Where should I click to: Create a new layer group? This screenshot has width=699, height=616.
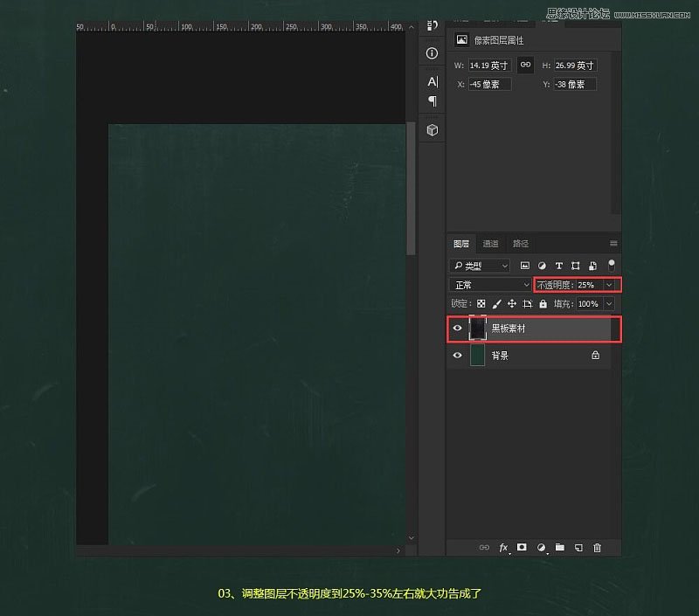pyautogui.click(x=560, y=548)
